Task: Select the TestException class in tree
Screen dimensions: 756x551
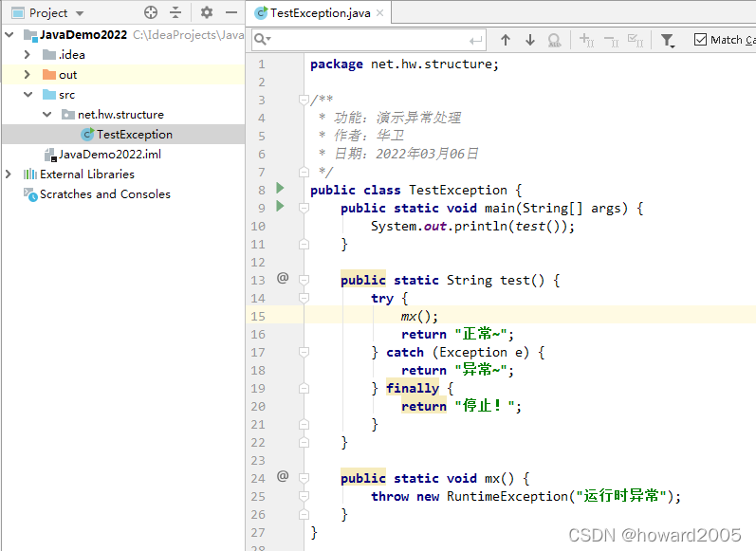Action: [x=134, y=135]
